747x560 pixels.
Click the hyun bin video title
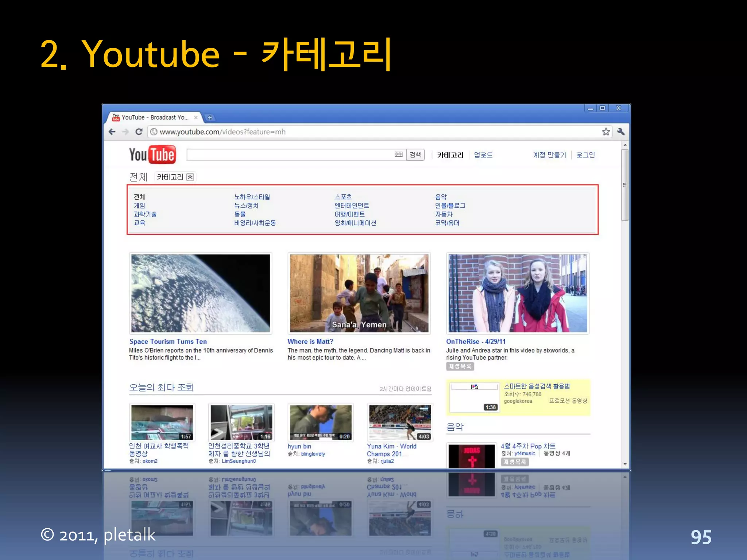tap(299, 446)
